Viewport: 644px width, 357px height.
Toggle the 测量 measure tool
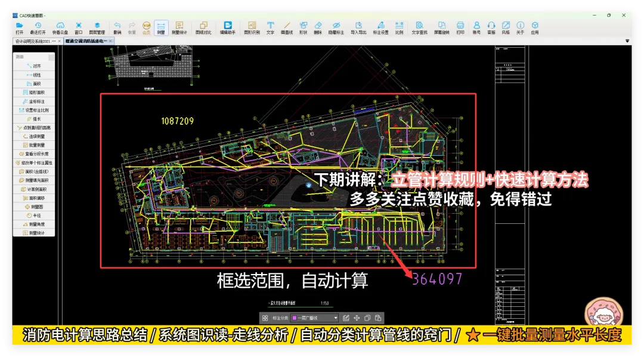(161, 28)
